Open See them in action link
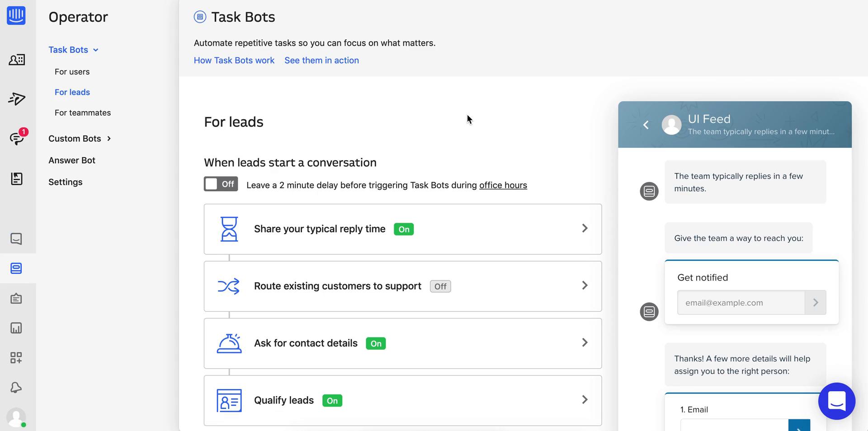This screenshot has height=431, width=868. 322,61
